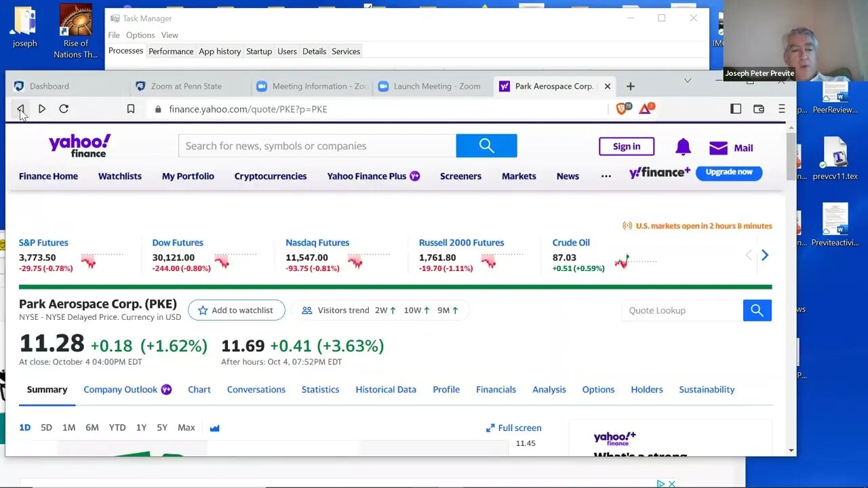Add PKE to watchlist

(x=236, y=310)
